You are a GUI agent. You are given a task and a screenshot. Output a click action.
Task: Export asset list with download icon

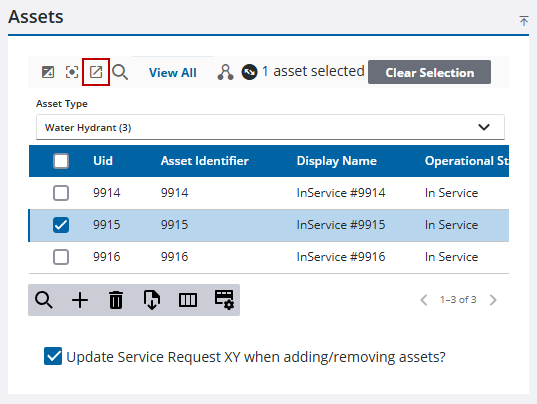pyautogui.click(x=152, y=300)
